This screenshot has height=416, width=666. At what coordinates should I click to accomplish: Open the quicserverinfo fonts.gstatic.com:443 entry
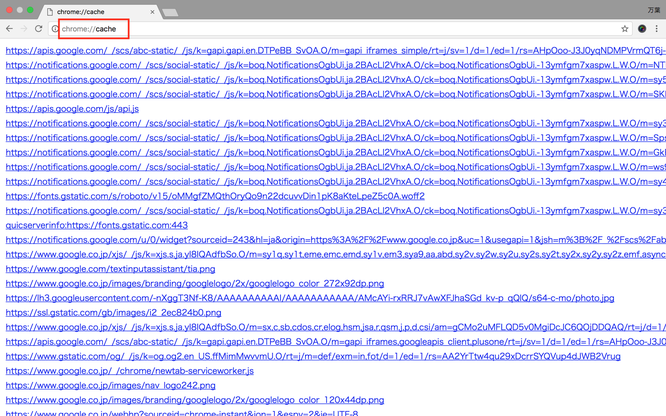pos(96,225)
